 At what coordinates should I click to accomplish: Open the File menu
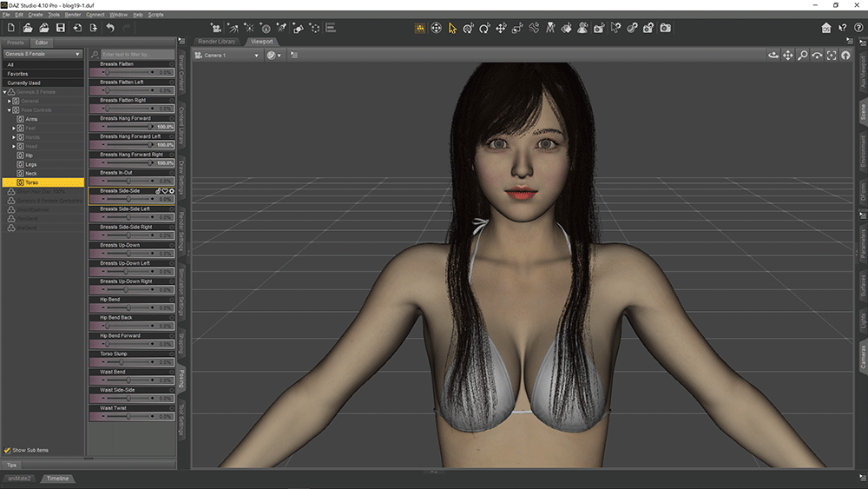pyautogui.click(x=6, y=15)
